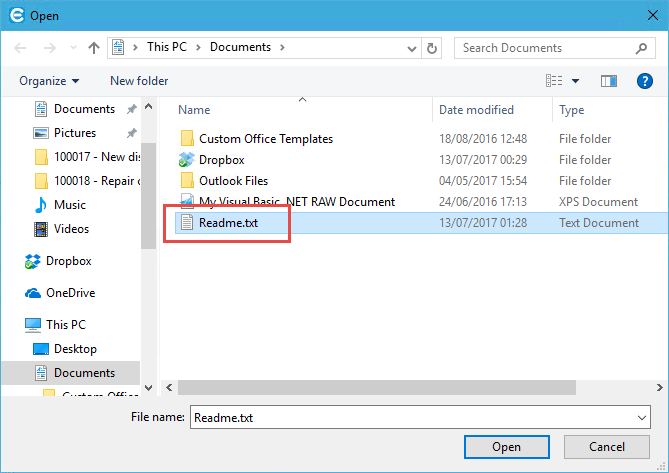This screenshot has width=669, height=473.
Task: Click the New folder button
Action: coord(139,81)
